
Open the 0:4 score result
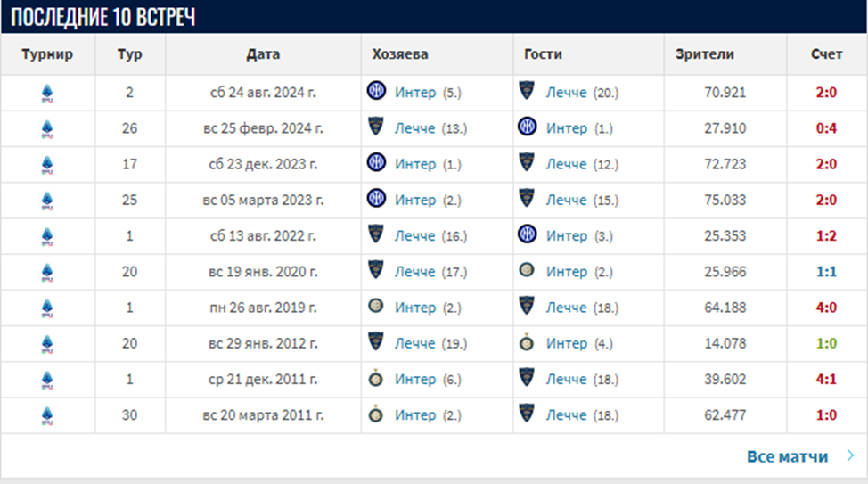click(x=826, y=128)
